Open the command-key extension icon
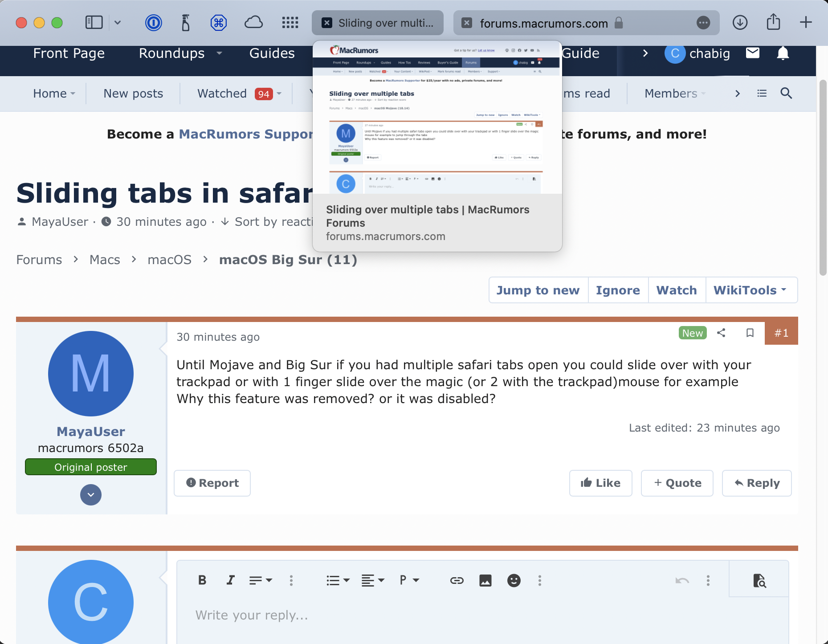Viewport: 828px width, 644px height. (x=219, y=23)
